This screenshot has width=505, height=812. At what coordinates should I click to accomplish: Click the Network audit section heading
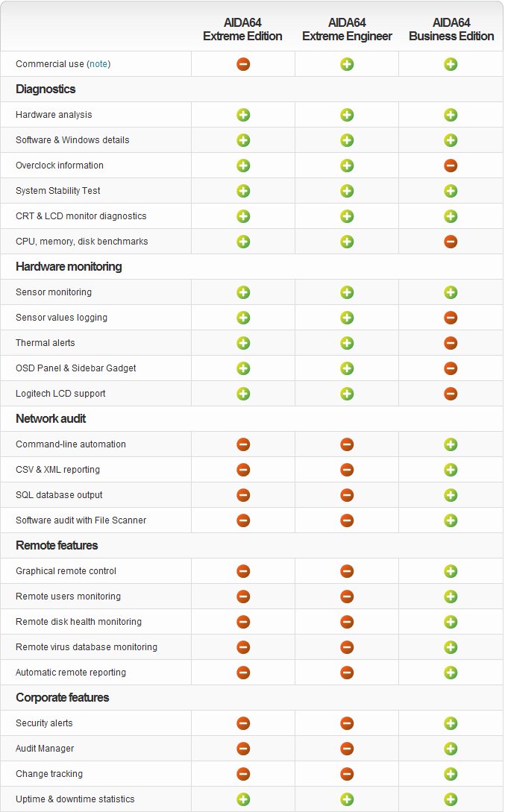pos(51,419)
